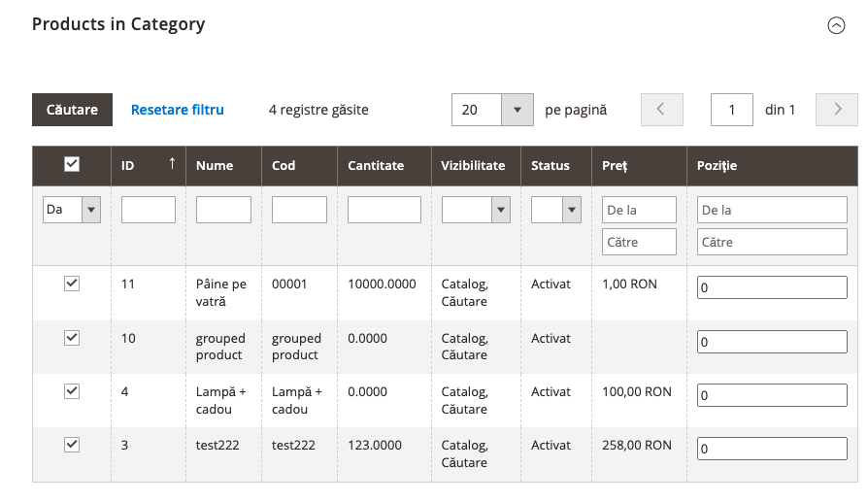868x502 pixels.
Task: Open the Status filter dropdown
Action: click(556, 210)
